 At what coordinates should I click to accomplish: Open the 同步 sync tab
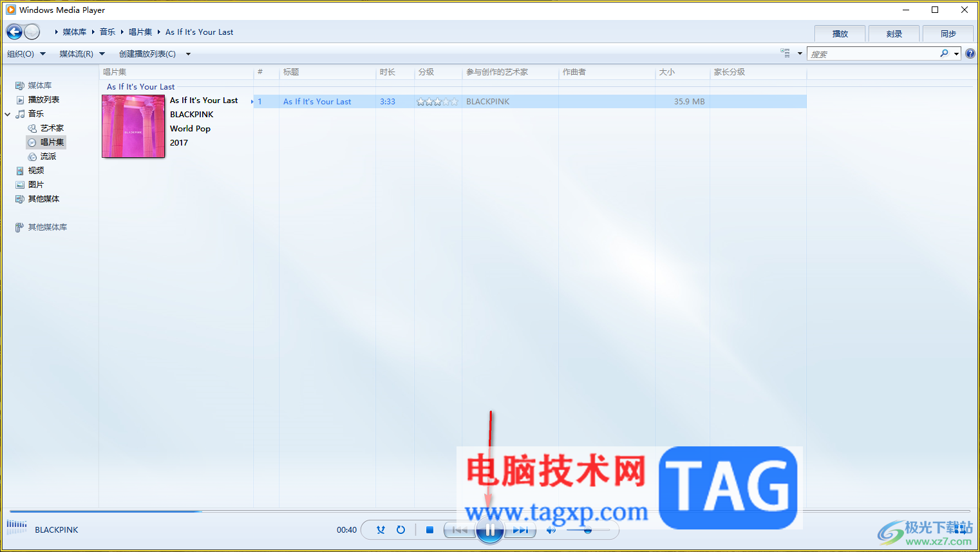[948, 33]
